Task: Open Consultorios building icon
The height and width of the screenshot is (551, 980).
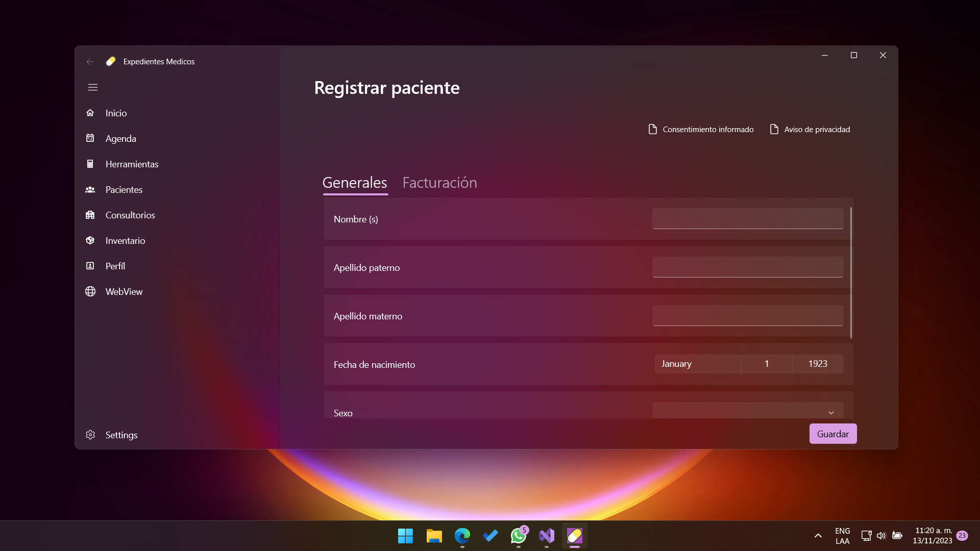Action: (90, 215)
